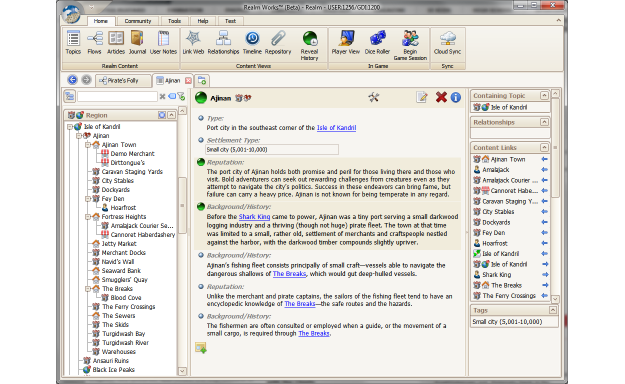Image resolution: width=625 pixels, height=384 pixels.
Task: Collapse the Ajinan Town tree node
Action: tap(88, 145)
